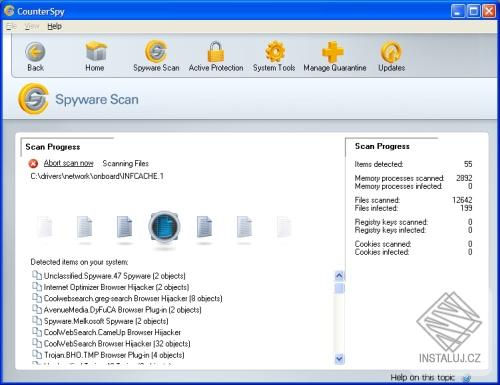Select Spyware.Melkosoft Spyware (2 objects)
The image size is (500, 385).
tap(106, 321)
